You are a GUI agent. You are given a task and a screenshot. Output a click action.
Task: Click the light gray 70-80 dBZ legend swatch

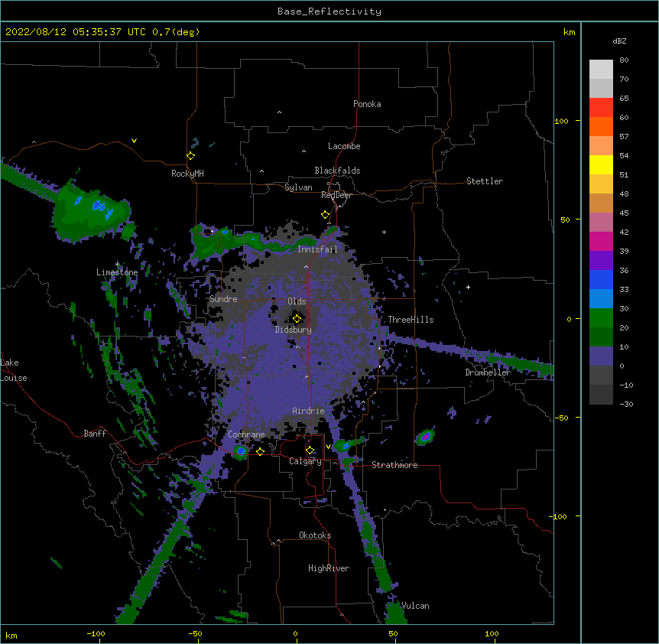601,70
